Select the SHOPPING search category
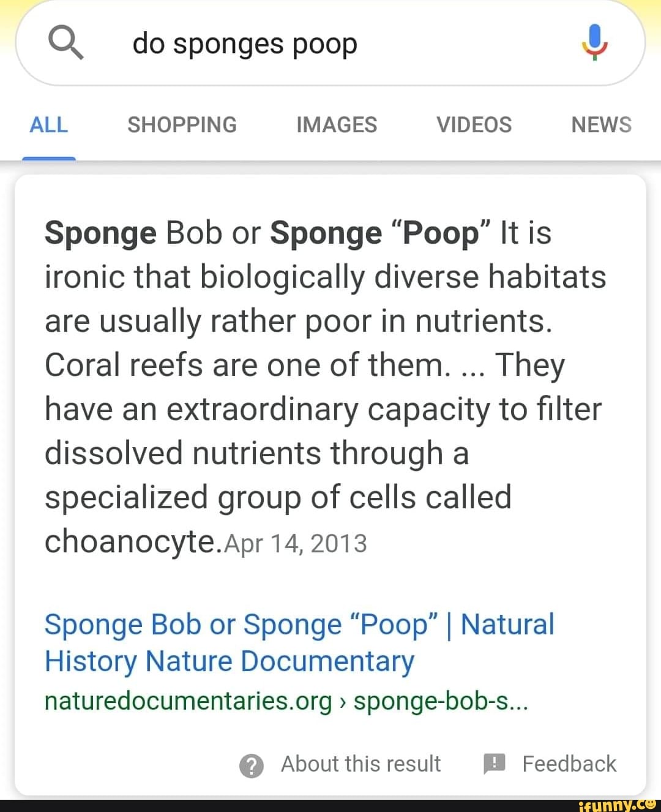 [181, 124]
